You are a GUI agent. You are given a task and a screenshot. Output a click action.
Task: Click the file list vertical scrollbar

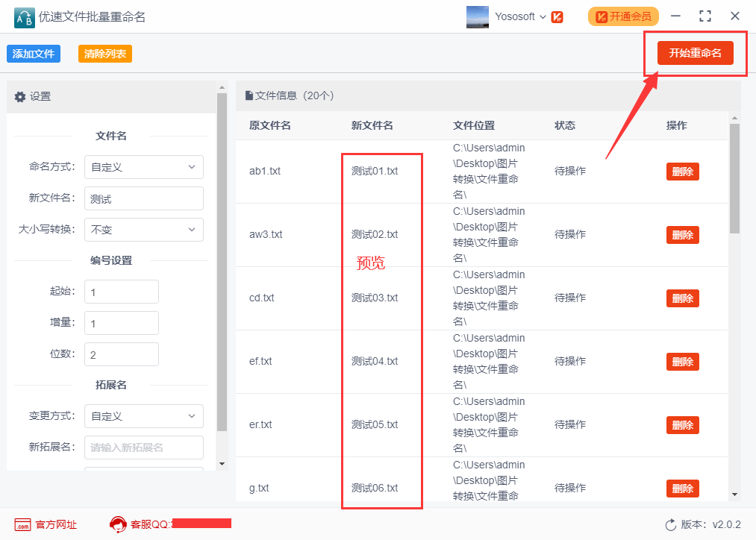(734, 179)
